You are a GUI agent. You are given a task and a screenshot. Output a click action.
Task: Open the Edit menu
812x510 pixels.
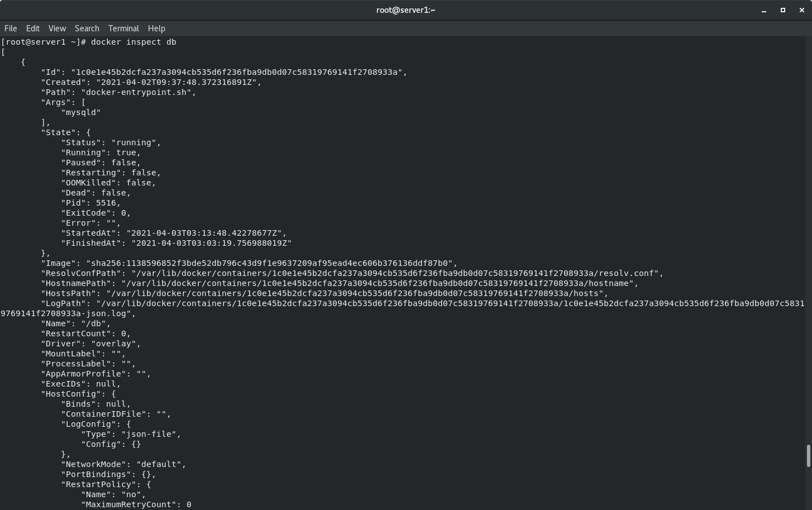pyautogui.click(x=33, y=28)
